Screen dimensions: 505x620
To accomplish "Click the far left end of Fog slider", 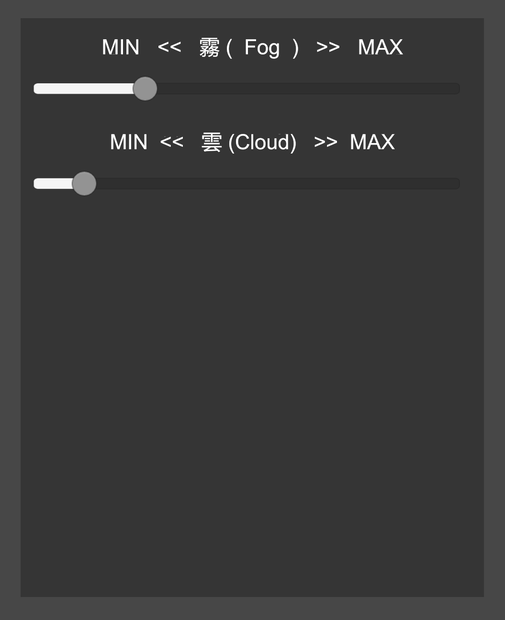I will tap(36, 89).
